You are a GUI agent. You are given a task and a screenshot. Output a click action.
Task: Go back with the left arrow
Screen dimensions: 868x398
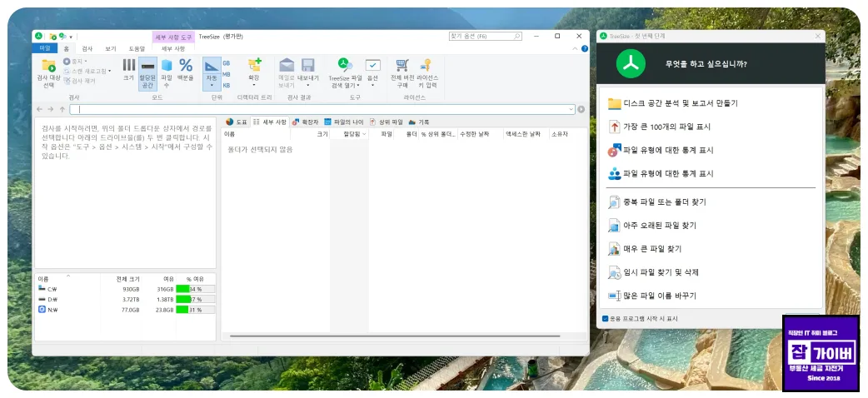click(39, 110)
